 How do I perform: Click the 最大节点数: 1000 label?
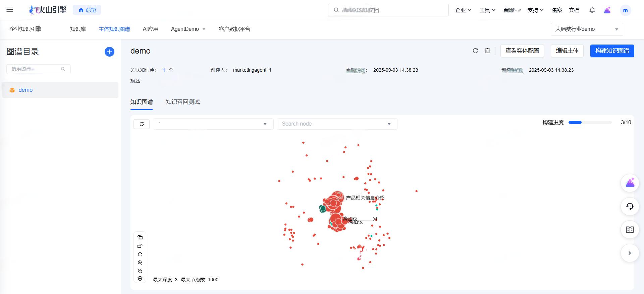pyautogui.click(x=200, y=280)
